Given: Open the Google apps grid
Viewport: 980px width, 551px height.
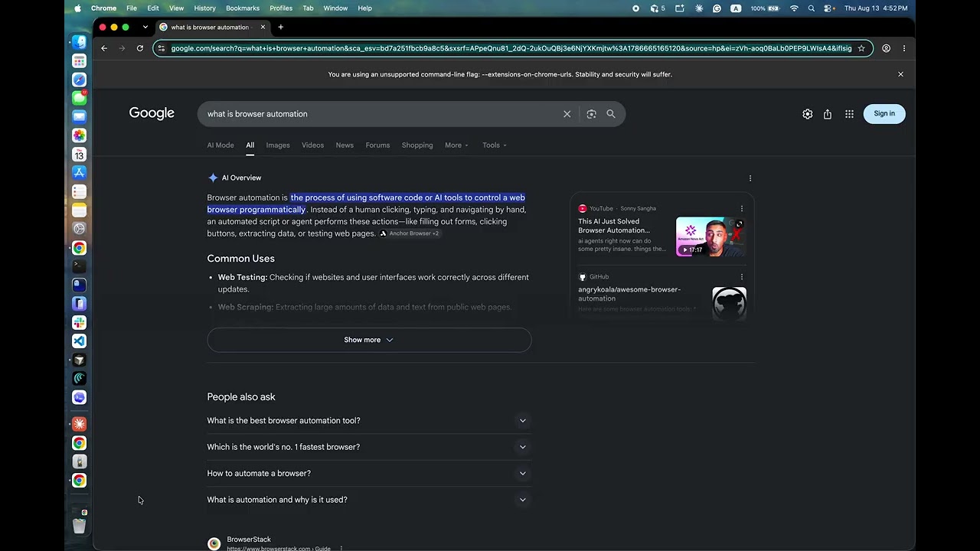Looking at the screenshot, I should coord(849,114).
